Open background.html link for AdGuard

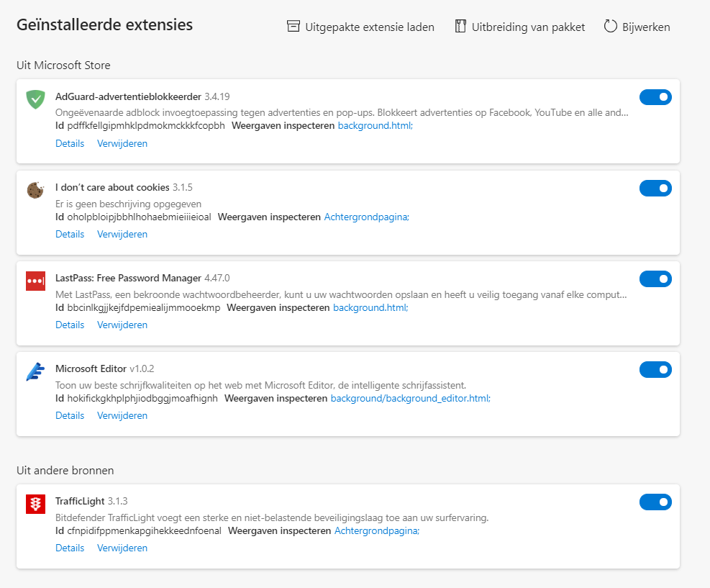point(375,125)
